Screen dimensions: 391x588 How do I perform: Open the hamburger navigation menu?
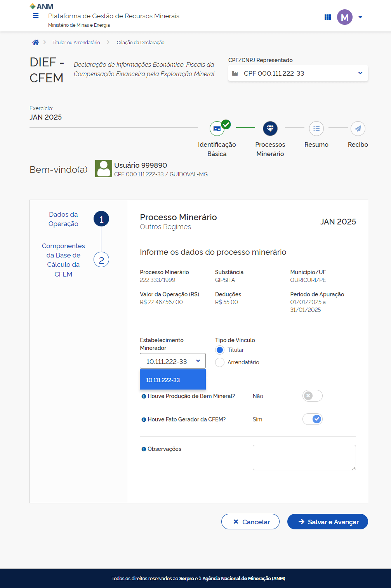pyautogui.click(x=36, y=16)
